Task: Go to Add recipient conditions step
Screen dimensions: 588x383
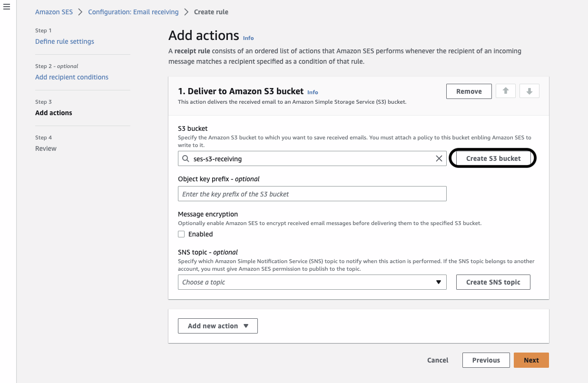Action: 71,77
